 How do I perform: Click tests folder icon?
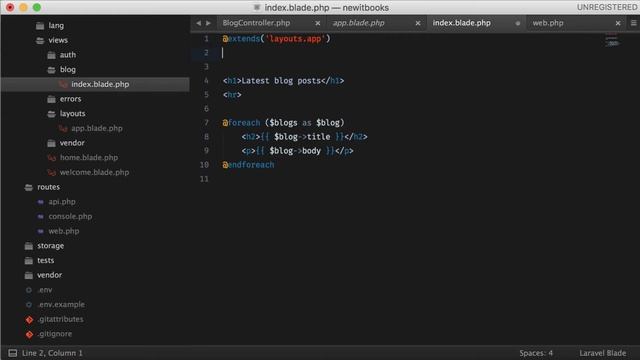coord(29,261)
